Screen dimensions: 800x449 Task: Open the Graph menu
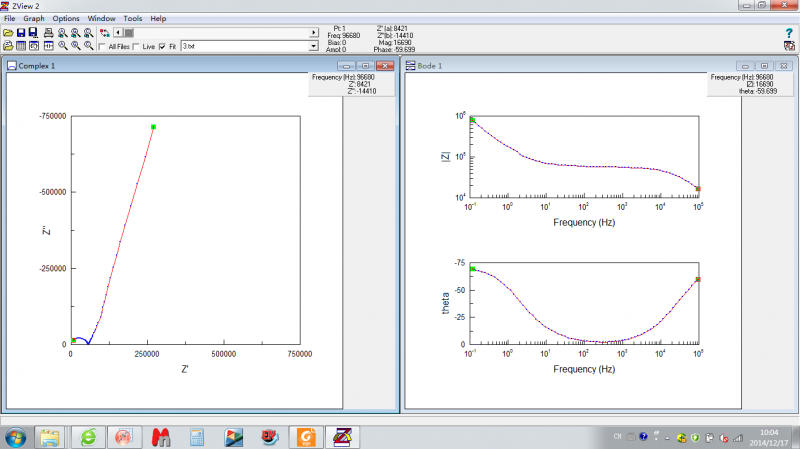click(x=34, y=18)
